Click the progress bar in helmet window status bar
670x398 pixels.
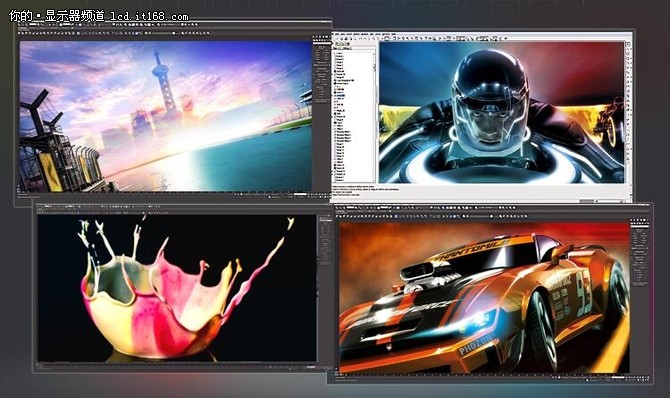(601, 201)
